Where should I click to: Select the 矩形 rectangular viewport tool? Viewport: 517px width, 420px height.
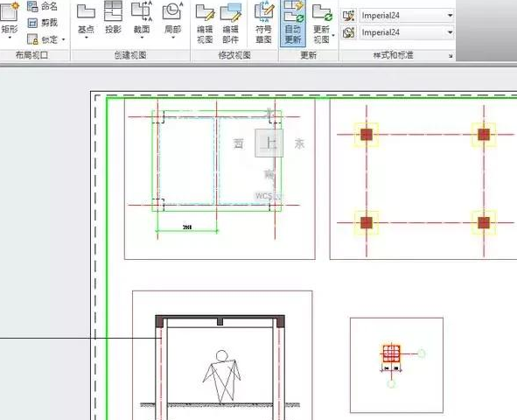point(10,18)
